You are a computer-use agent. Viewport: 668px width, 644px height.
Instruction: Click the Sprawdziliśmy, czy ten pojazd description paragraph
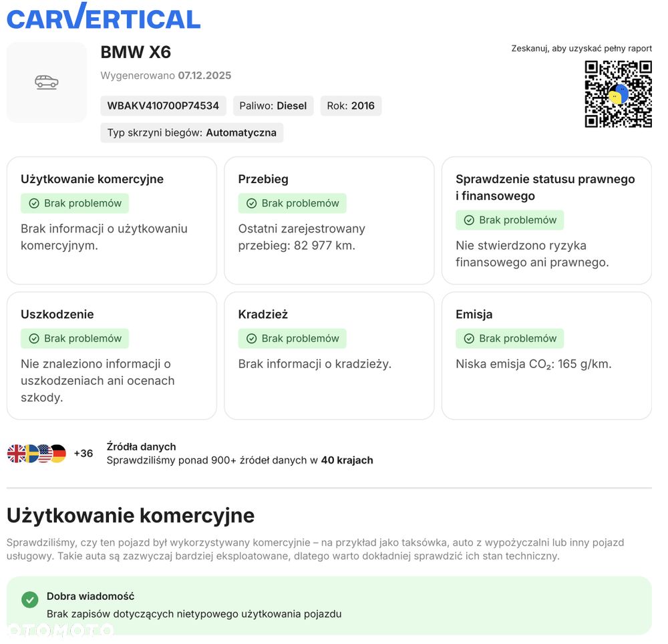tap(315, 549)
